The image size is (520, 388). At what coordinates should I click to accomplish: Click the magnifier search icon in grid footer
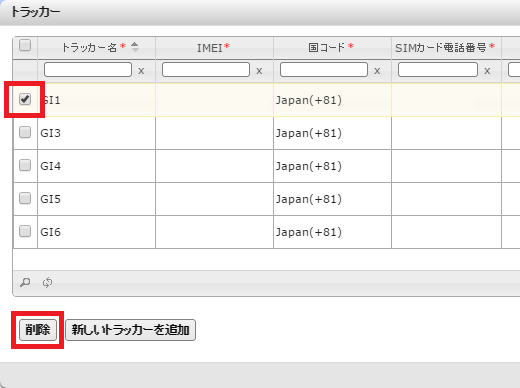(25, 282)
